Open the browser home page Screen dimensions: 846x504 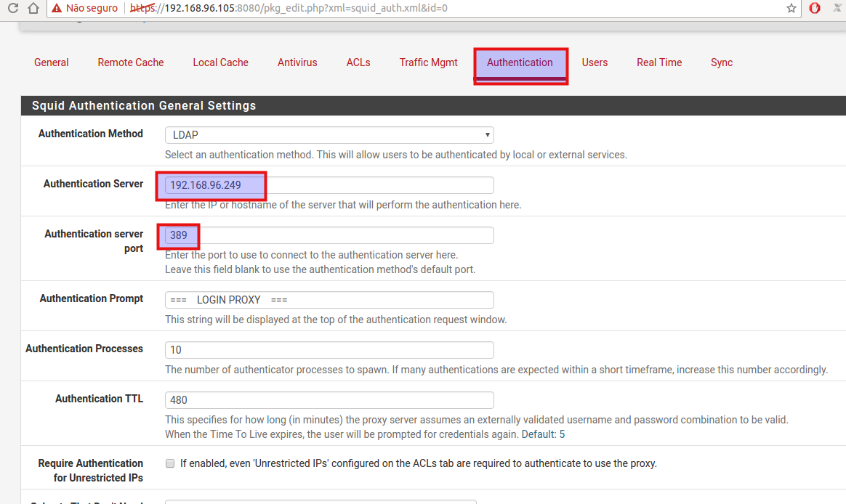[x=33, y=8]
